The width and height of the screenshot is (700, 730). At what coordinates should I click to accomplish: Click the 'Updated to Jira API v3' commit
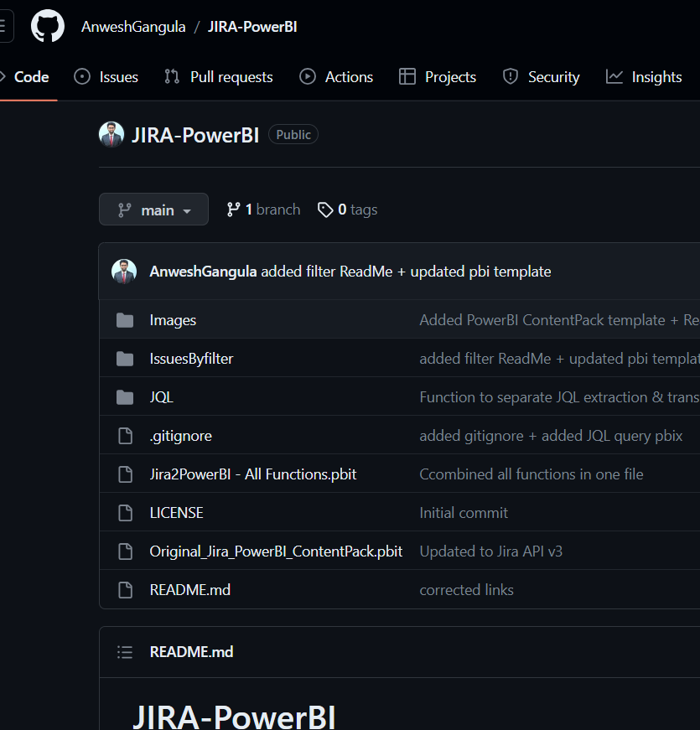491,551
